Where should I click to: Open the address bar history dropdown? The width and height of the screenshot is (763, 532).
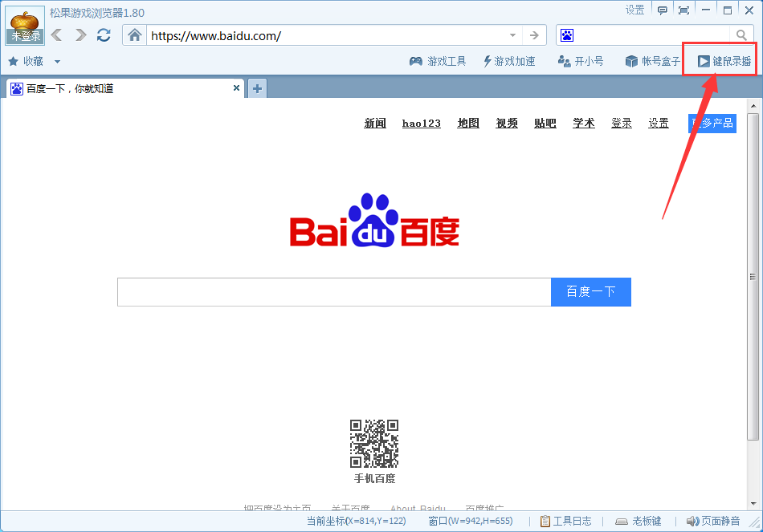click(512, 35)
